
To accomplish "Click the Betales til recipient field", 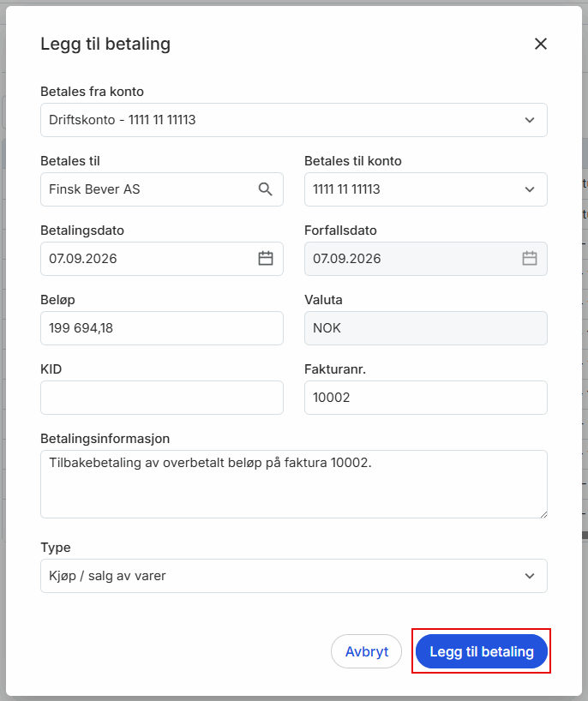I will coord(162,189).
